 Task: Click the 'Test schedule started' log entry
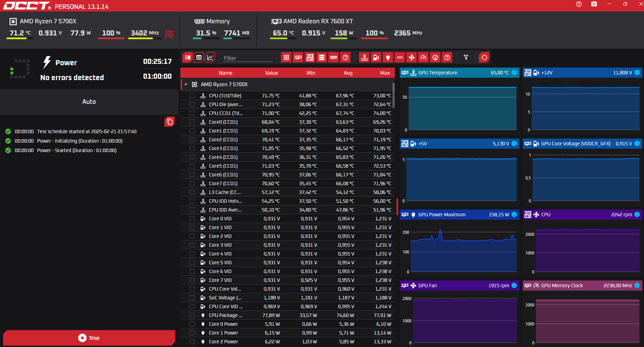click(87, 131)
